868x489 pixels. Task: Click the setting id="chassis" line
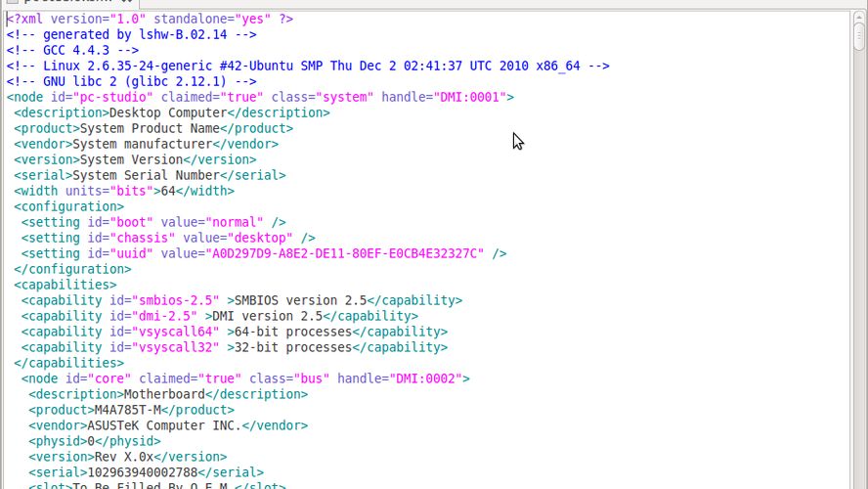[168, 238]
